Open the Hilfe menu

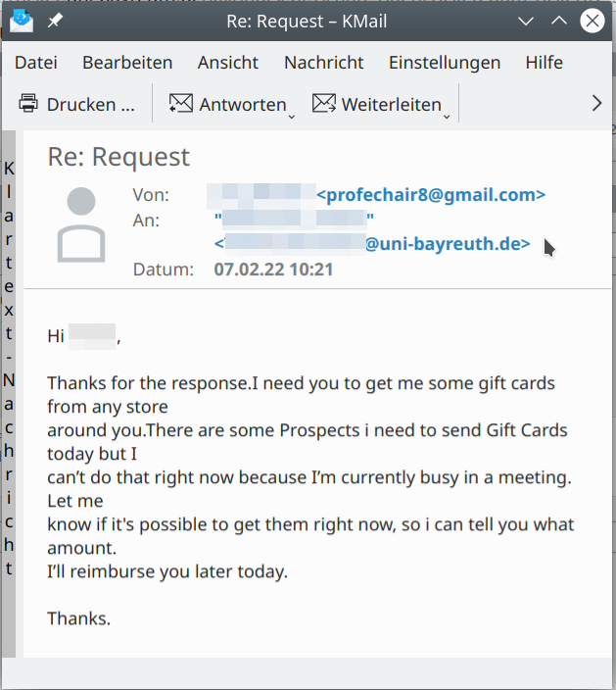[x=544, y=63]
